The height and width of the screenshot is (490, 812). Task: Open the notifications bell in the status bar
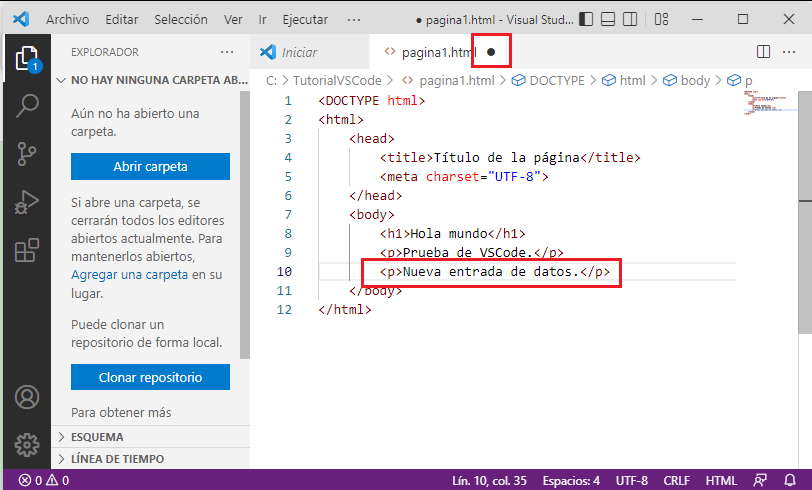tap(790, 481)
